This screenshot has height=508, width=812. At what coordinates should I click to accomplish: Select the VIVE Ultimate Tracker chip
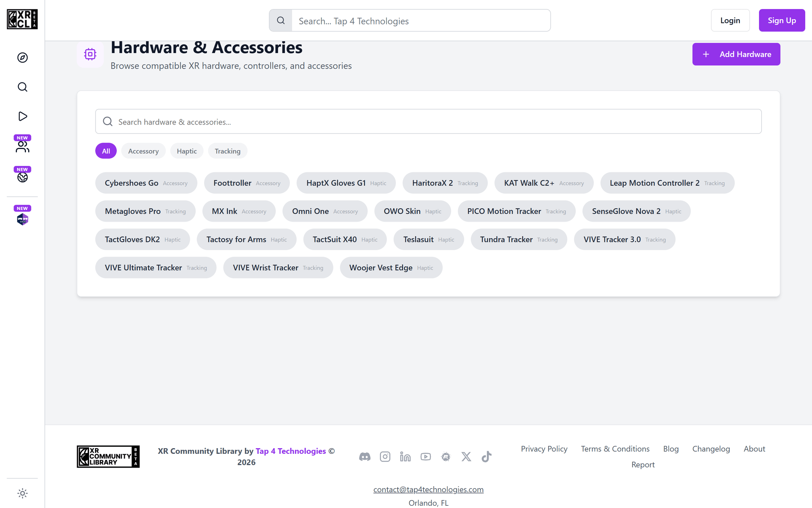[156, 268]
